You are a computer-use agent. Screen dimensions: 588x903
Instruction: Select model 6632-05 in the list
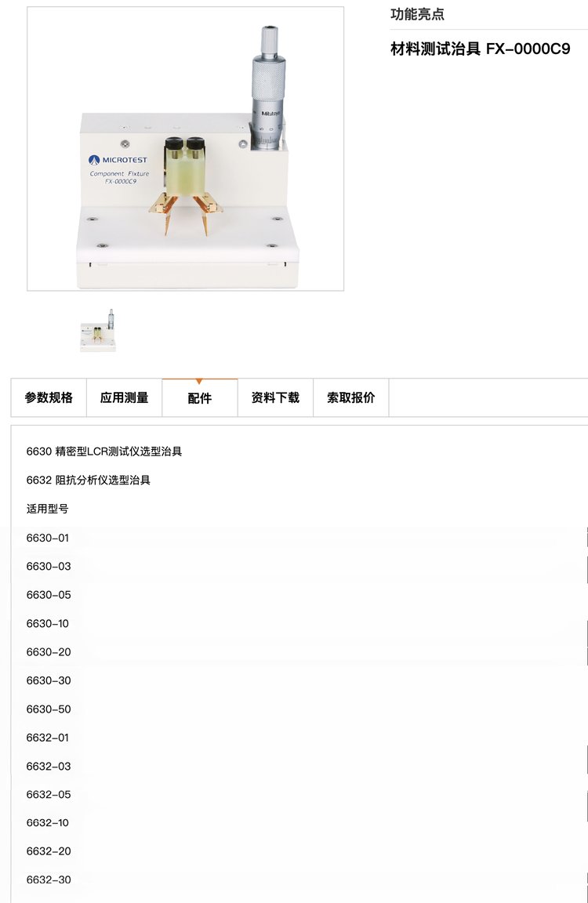(49, 795)
